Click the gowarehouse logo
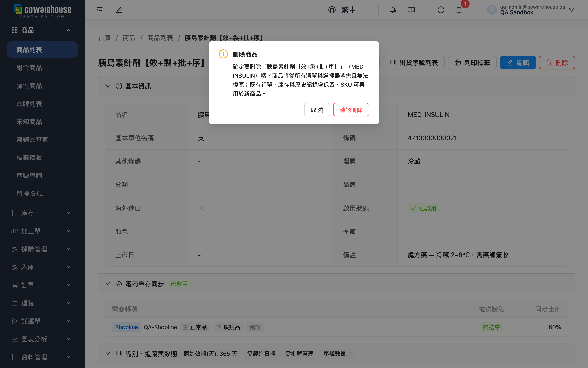Screen dimensions: 588x368 [42, 11]
